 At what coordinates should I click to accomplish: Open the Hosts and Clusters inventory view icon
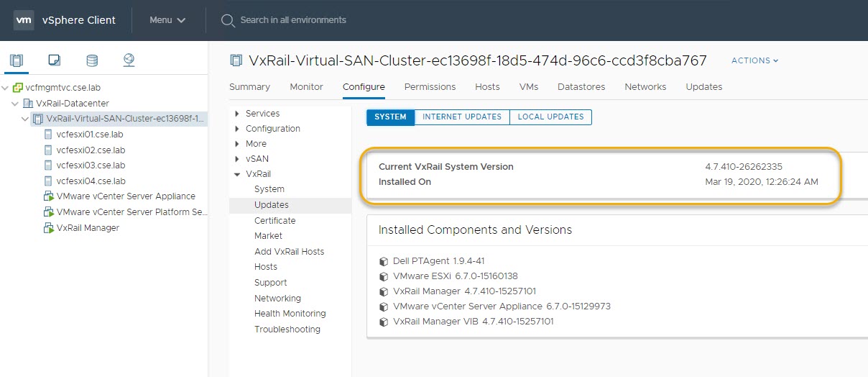(x=16, y=60)
